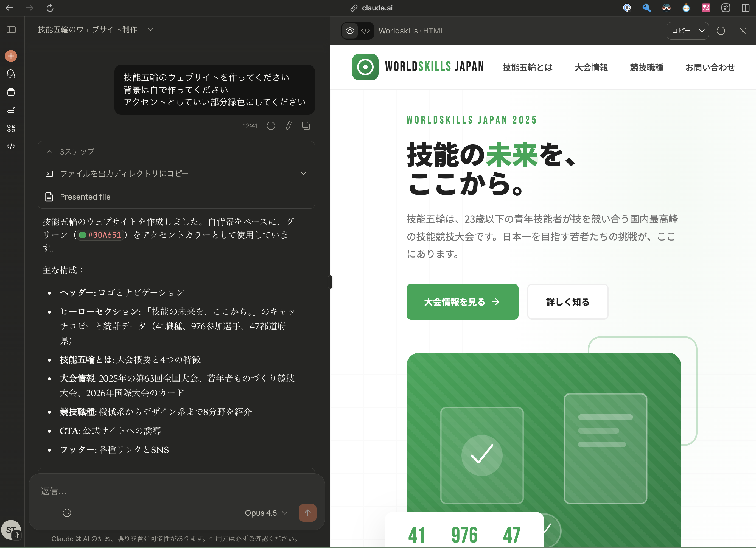Click the checkmark card in hero illustration
This screenshot has width=756, height=548.
(482, 455)
